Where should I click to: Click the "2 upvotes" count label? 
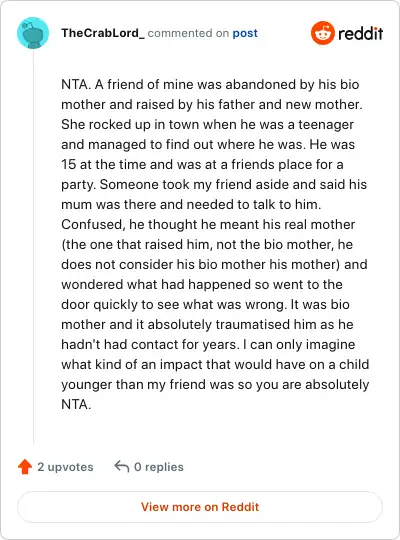coord(65,467)
